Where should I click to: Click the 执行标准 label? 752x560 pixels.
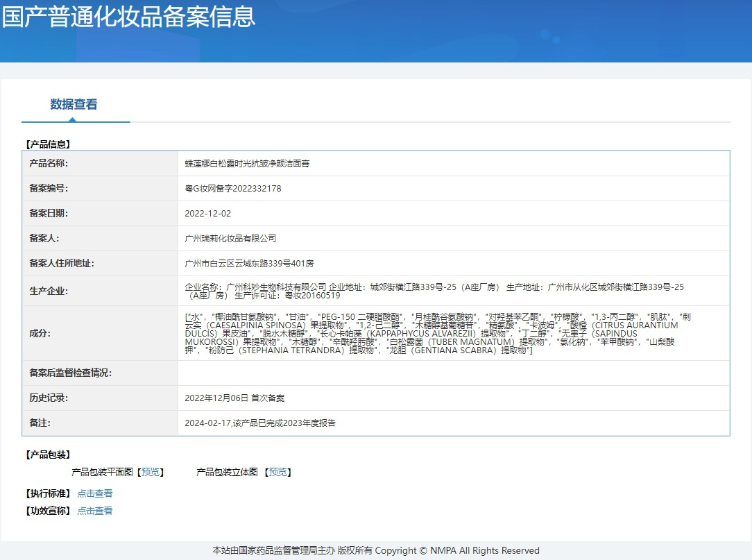[48, 493]
